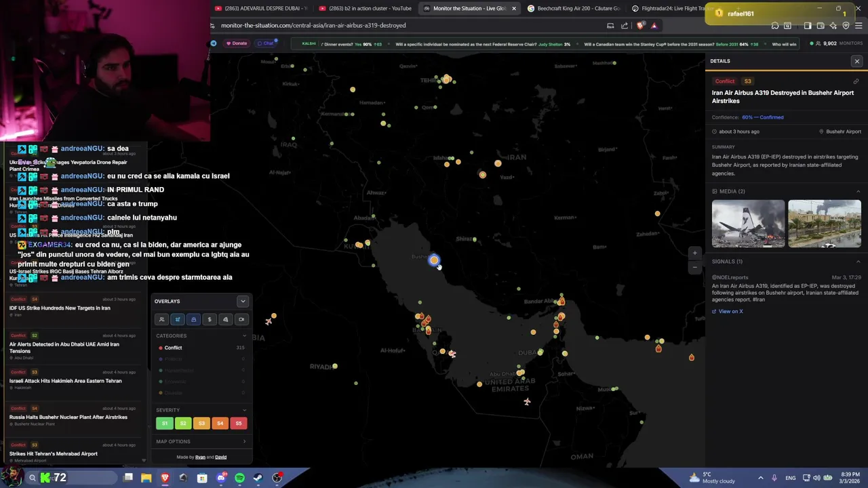Toggle the S5 severity filter
The height and width of the screenshot is (488, 868).
[x=238, y=423]
